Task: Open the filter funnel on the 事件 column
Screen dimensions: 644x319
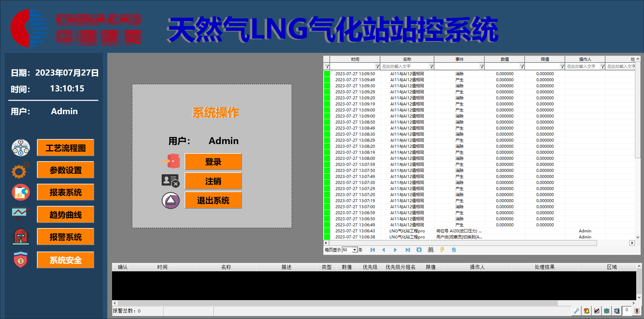Action: pos(482,66)
